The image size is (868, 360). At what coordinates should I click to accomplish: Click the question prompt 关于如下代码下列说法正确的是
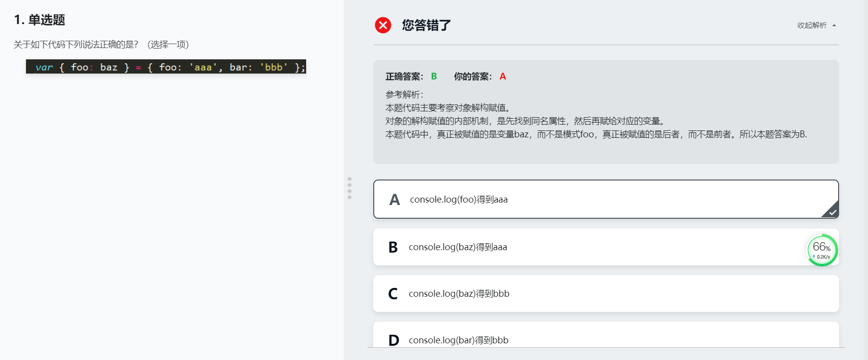click(x=76, y=45)
